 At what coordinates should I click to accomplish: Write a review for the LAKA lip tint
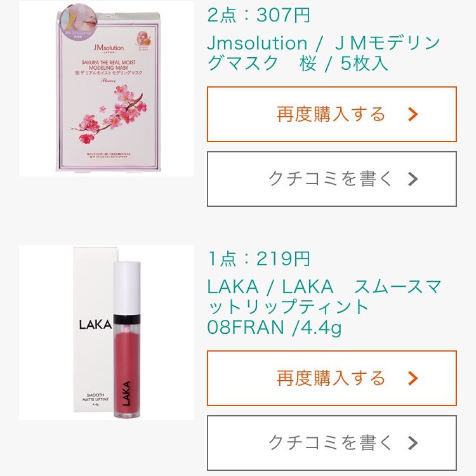click(332, 443)
